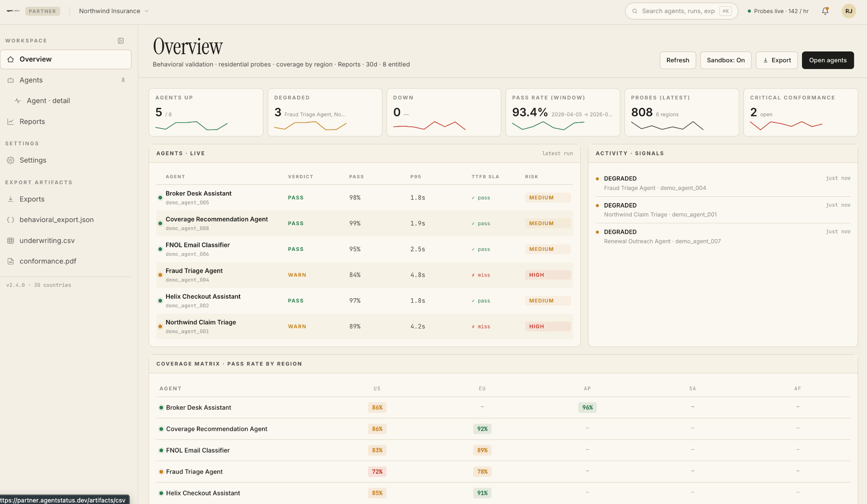The image size is (867, 504).
Task: Collapse the workspace sidebar panel icon
Action: pos(121,41)
